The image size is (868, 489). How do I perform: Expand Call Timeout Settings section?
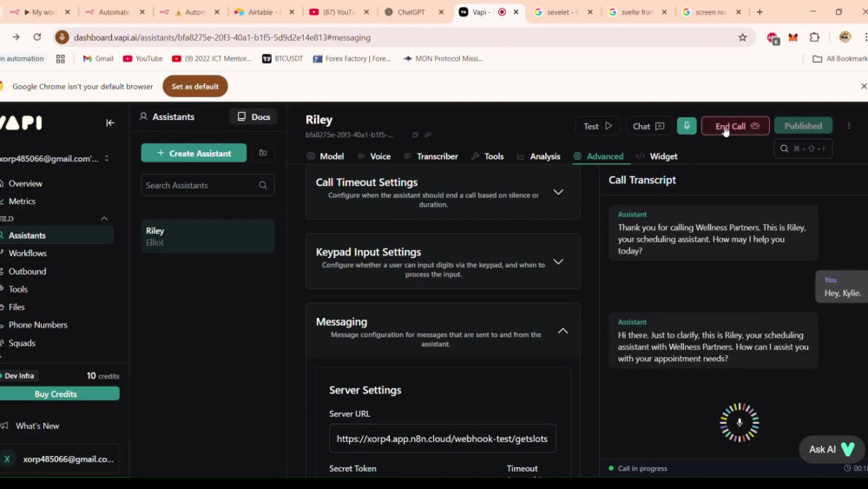coord(558,192)
